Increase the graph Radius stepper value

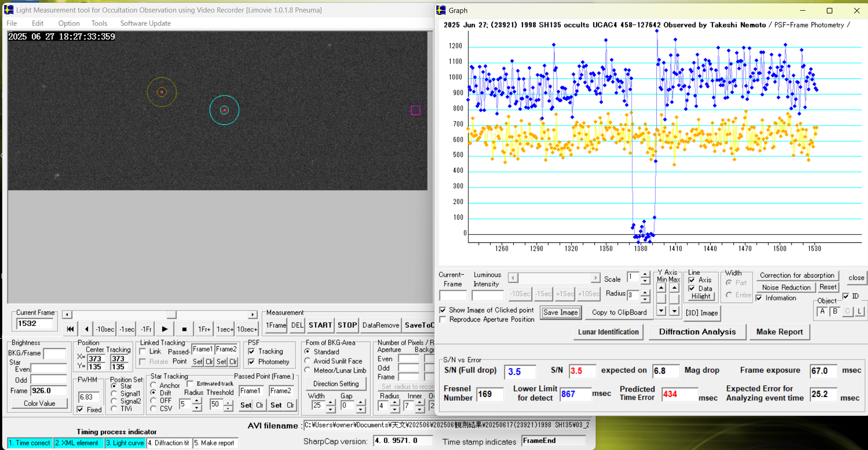coord(645,292)
